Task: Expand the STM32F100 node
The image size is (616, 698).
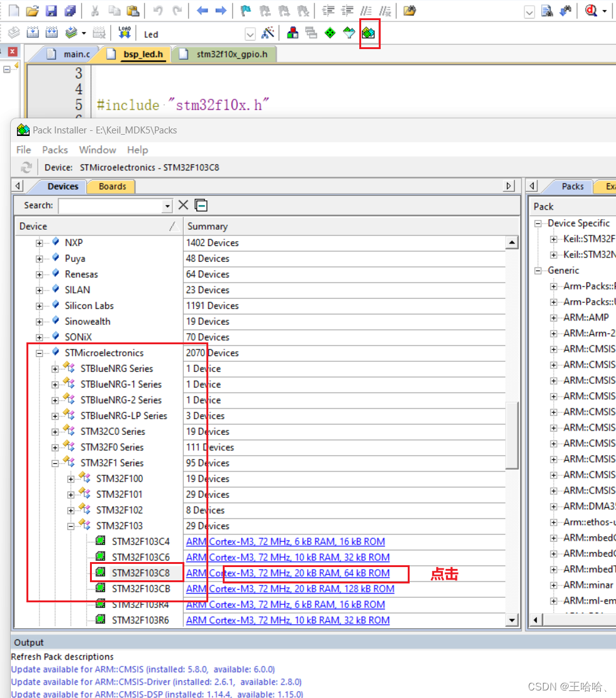Action: tap(70, 479)
